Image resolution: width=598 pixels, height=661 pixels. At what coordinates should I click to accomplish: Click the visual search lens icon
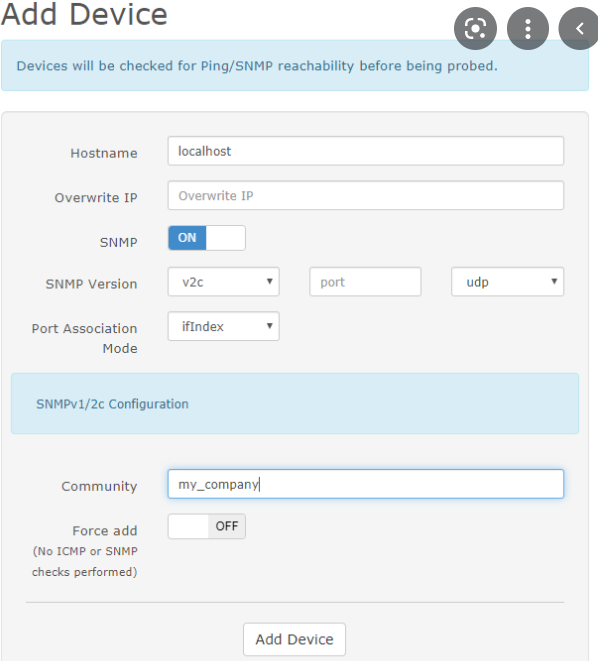coord(475,29)
